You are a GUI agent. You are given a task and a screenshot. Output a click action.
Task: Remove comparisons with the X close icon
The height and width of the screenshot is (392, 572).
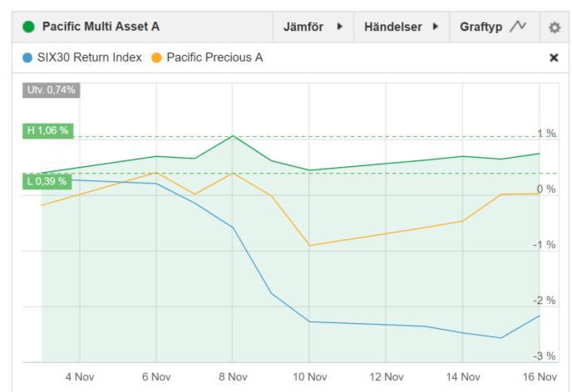[x=554, y=57]
